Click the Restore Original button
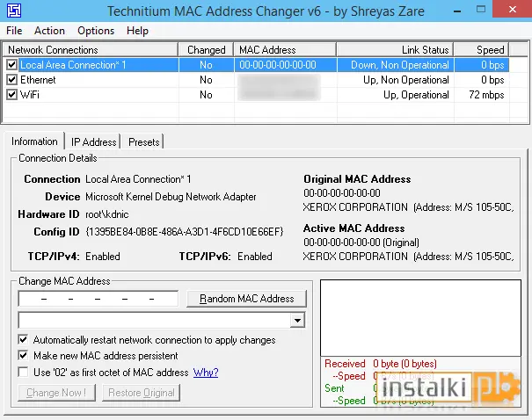Viewport: 532px width, 420px height. tap(142, 393)
